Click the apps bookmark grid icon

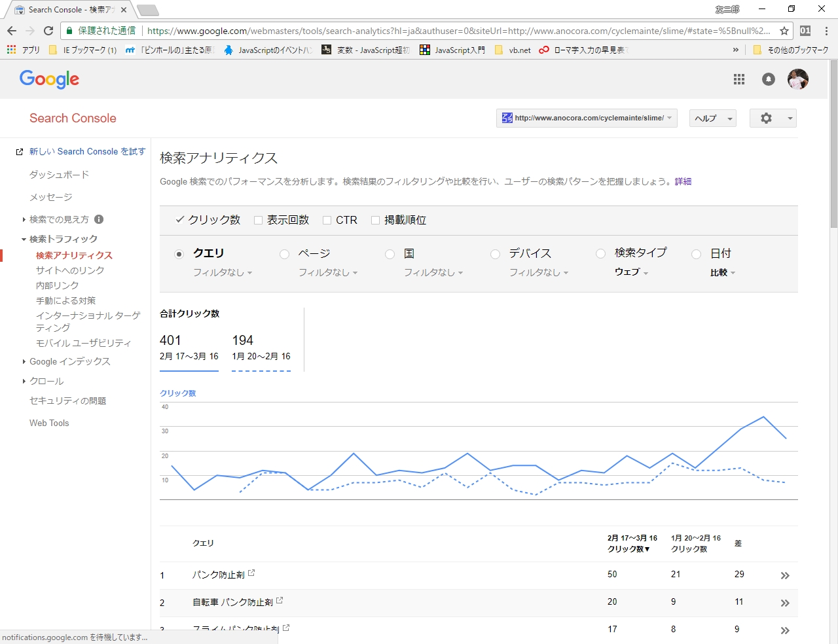[11, 50]
